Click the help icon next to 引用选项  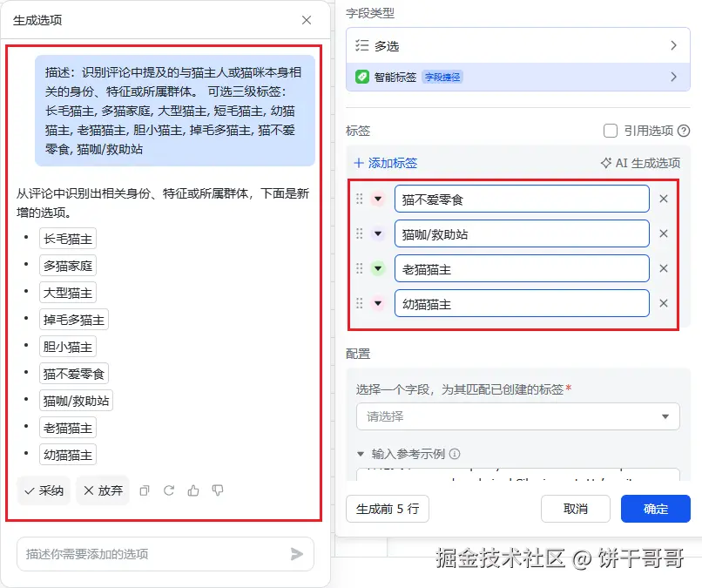[x=684, y=131]
